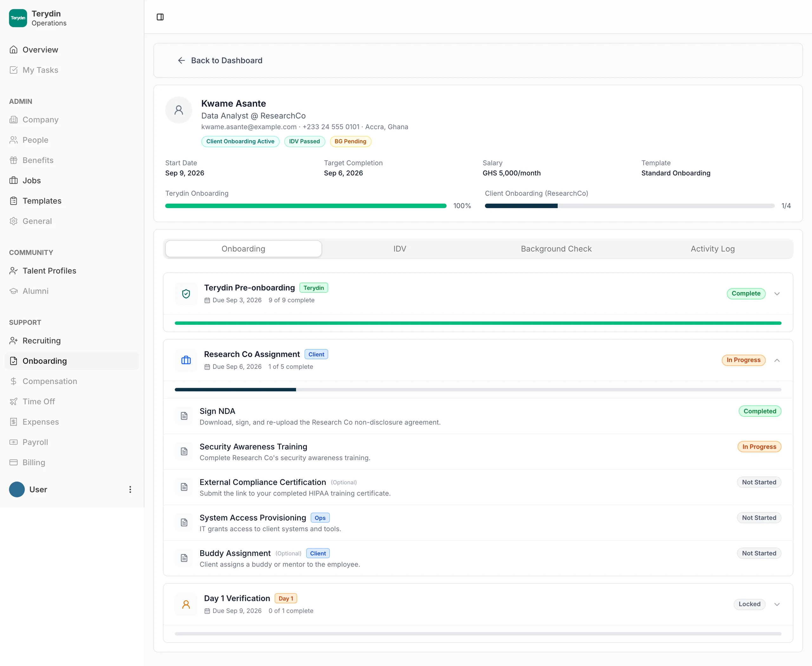Switch to the IDV tab
Image resolution: width=812 pixels, height=666 pixels.
[x=400, y=249]
